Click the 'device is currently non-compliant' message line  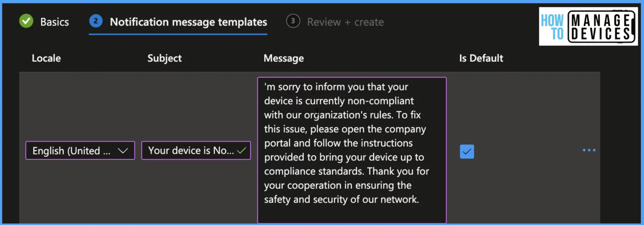[339, 101]
